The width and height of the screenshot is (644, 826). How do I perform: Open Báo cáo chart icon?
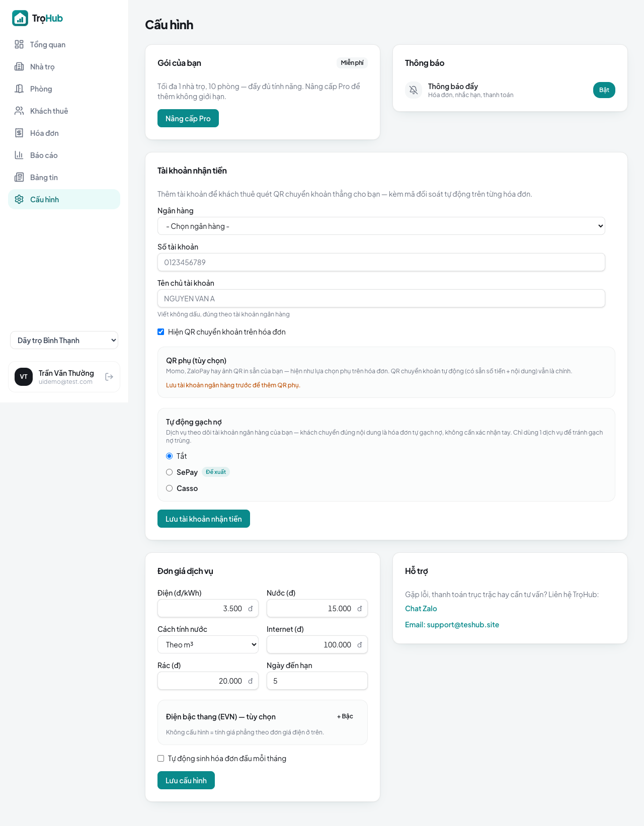click(19, 155)
